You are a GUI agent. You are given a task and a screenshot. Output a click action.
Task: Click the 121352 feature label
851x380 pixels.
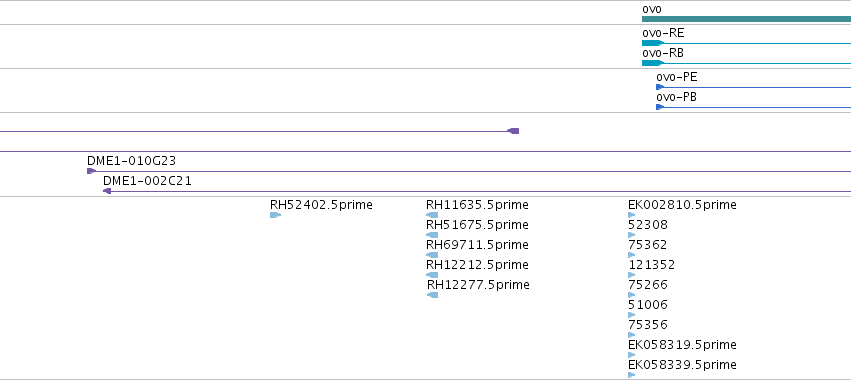coord(652,264)
